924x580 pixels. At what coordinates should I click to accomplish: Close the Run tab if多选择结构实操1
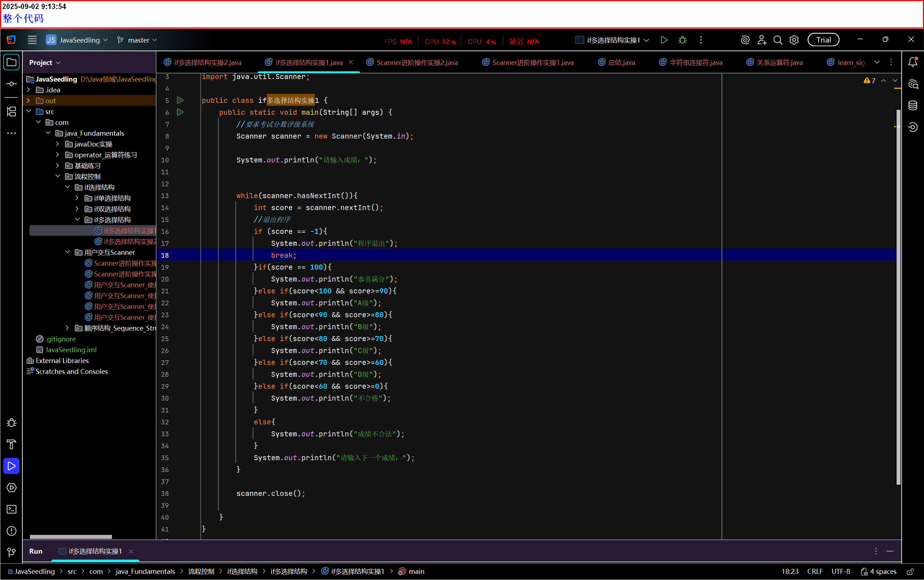point(131,551)
